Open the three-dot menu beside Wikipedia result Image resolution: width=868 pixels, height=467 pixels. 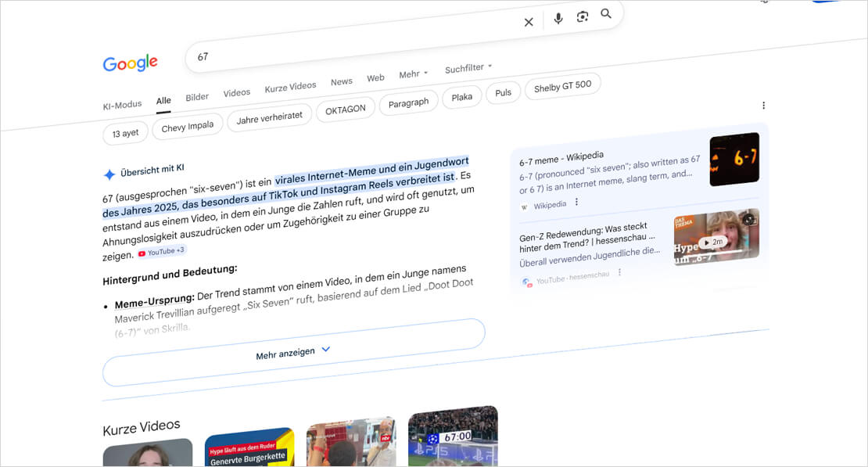tap(576, 201)
